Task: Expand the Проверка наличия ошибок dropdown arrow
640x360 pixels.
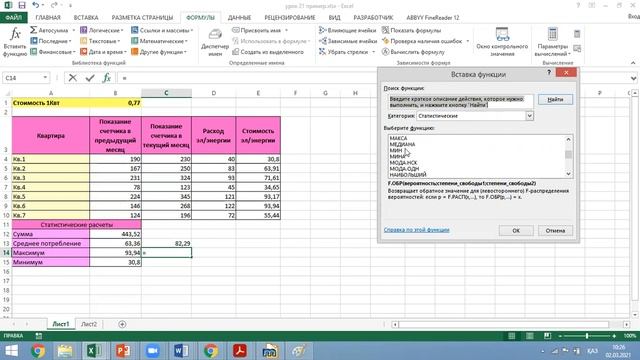Action: tap(468, 41)
